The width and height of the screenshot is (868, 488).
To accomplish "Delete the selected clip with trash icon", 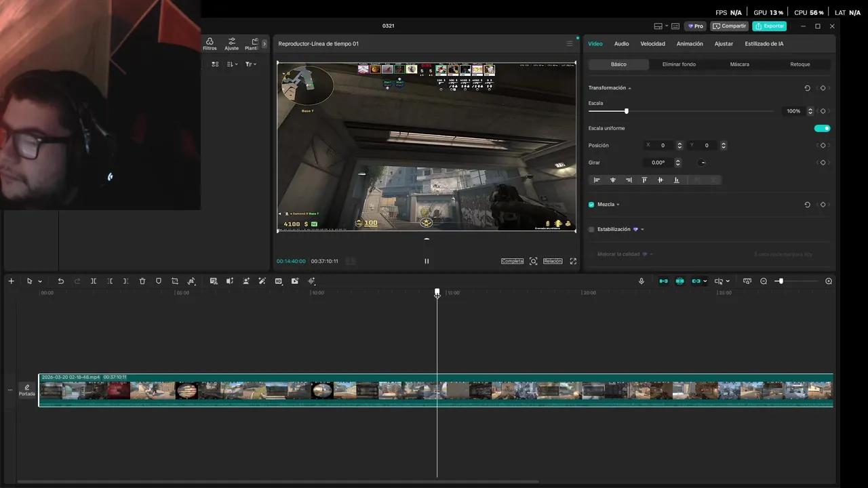I will tap(142, 281).
